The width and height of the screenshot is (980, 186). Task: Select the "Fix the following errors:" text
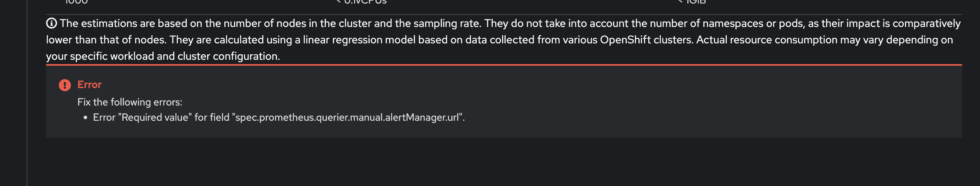pos(130,102)
